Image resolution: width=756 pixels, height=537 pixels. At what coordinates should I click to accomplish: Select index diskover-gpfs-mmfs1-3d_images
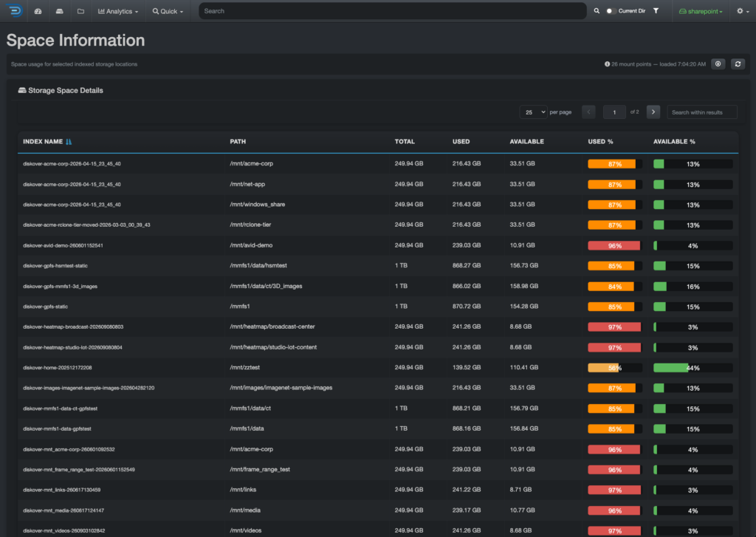pyautogui.click(x=60, y=287)
